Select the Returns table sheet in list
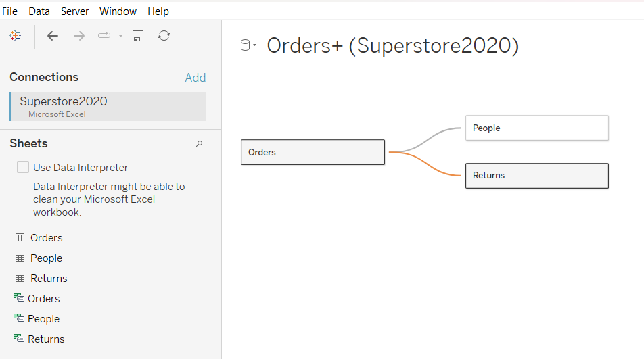Screen dimensions: 644x359 pos(49,279)
